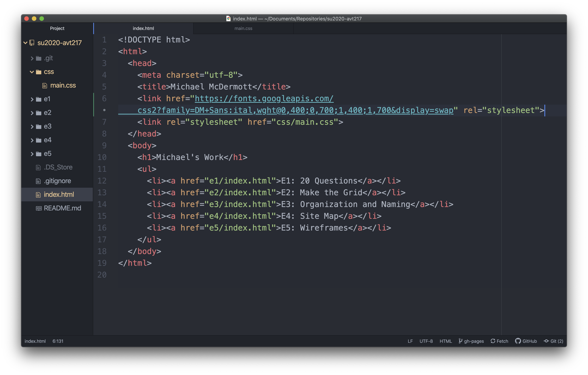This screenshot has width=588, height=375.
Task: Click the Git commit icon in status bar
Action: [546, 341]
